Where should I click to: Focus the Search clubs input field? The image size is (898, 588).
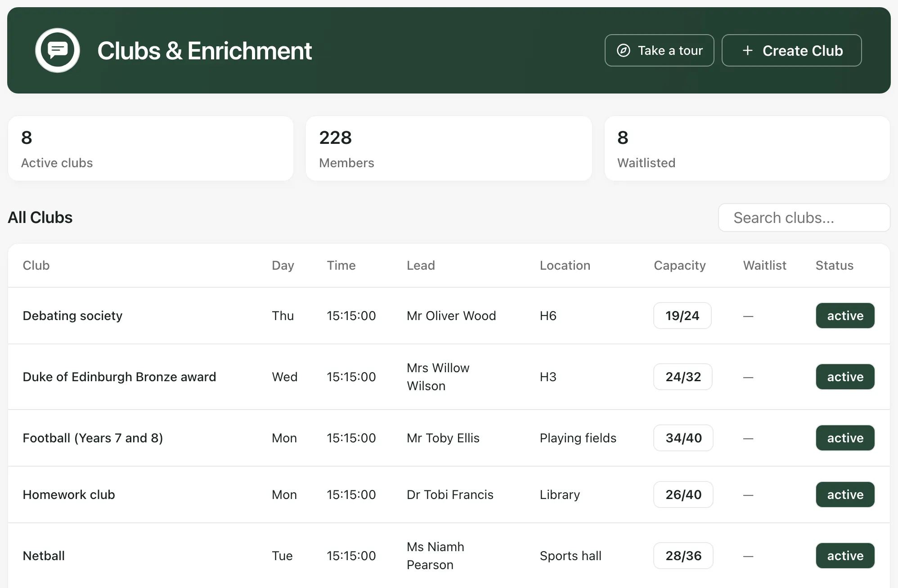coord(804,218)
